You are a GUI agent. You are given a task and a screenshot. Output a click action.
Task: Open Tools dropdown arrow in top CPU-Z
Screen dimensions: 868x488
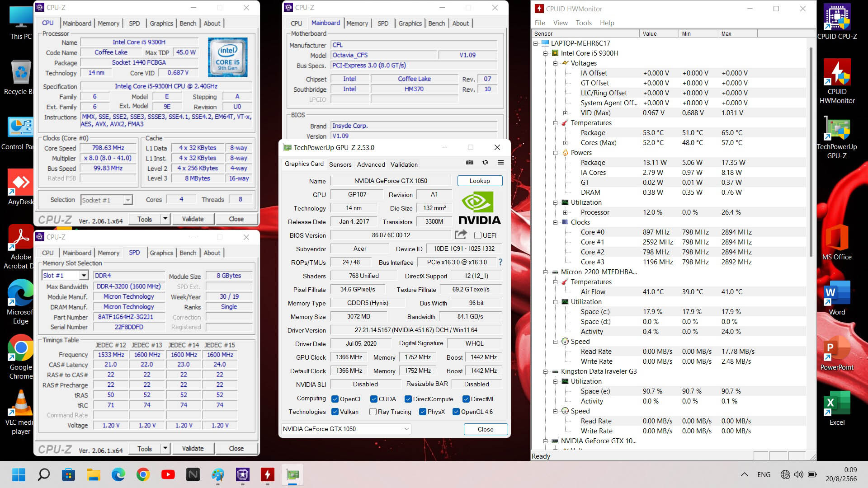165,219
